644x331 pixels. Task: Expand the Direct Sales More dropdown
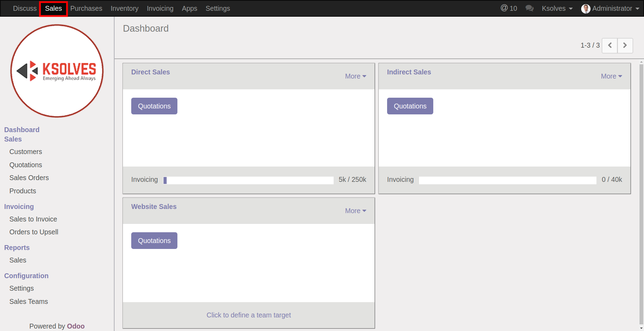pos(355,76)
